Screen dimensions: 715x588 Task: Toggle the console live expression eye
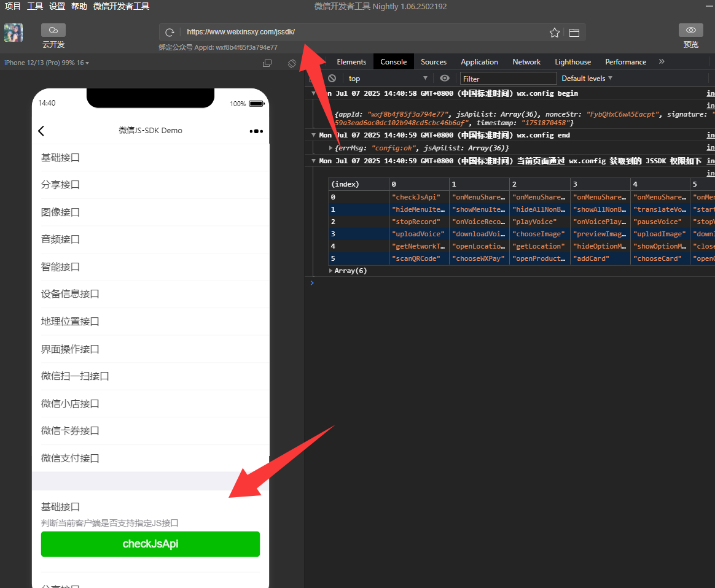click(445, 79)
